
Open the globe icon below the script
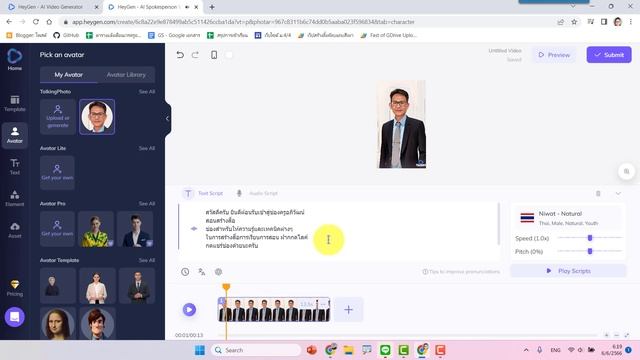(x=218, y=271)
